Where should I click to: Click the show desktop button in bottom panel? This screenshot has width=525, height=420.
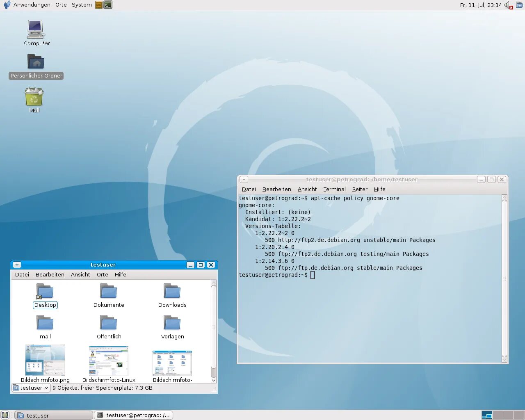point(5,415)
